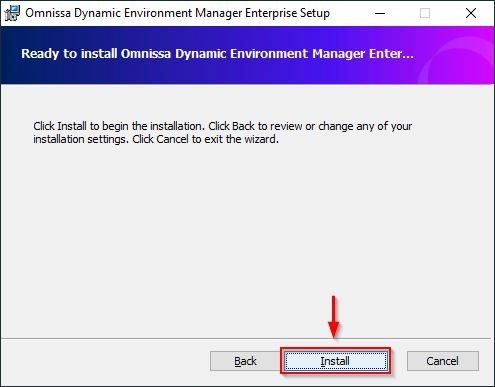Click the 'Ready to install Omnissa' banner heading
The image size is (495, 387).
217,54
